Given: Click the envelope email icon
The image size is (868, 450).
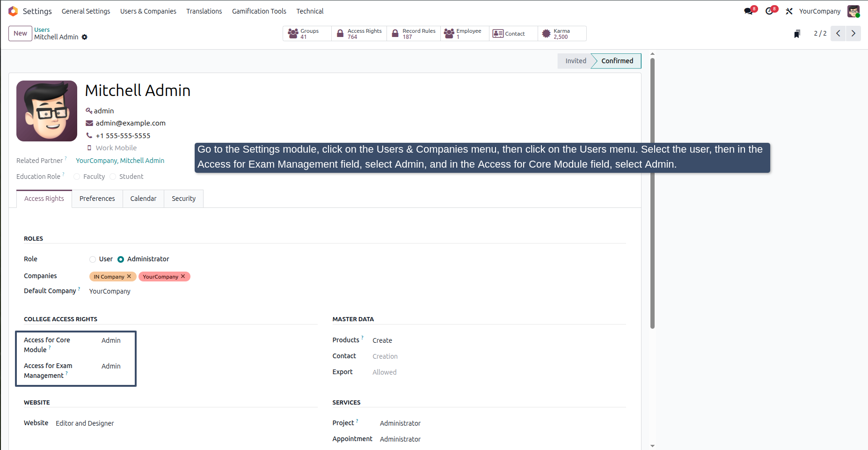Looking at the screenshot, I should pos(89,123).
